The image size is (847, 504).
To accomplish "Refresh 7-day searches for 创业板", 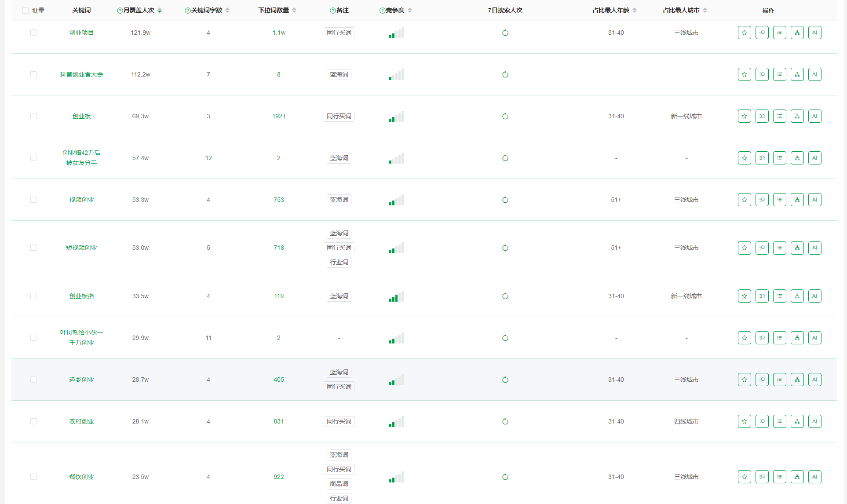I will (x=505, y=116).
